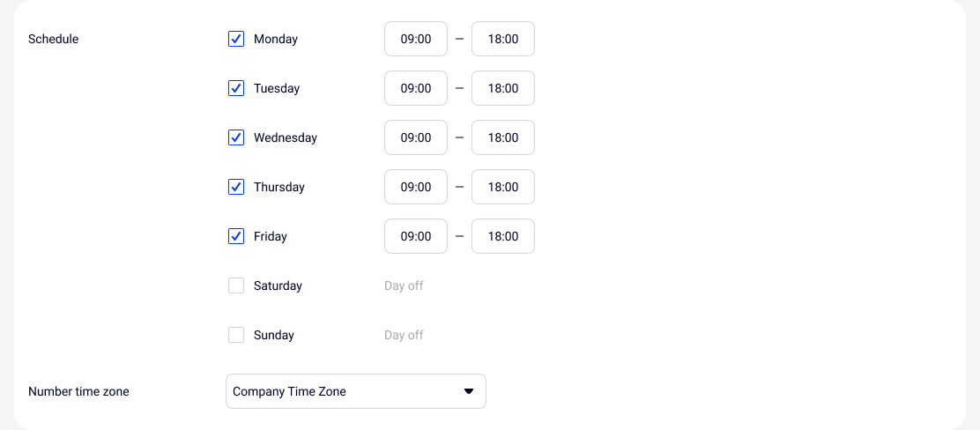This screenshot has height=430, width=980.
Task: Click Wednesday start time field
Action: click(x=416, y=137)
